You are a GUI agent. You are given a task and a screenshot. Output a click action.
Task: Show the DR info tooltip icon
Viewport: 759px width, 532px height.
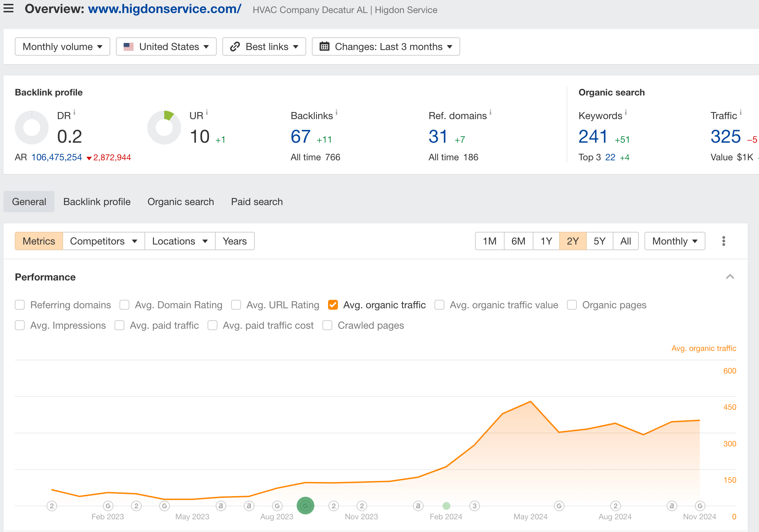74,112
